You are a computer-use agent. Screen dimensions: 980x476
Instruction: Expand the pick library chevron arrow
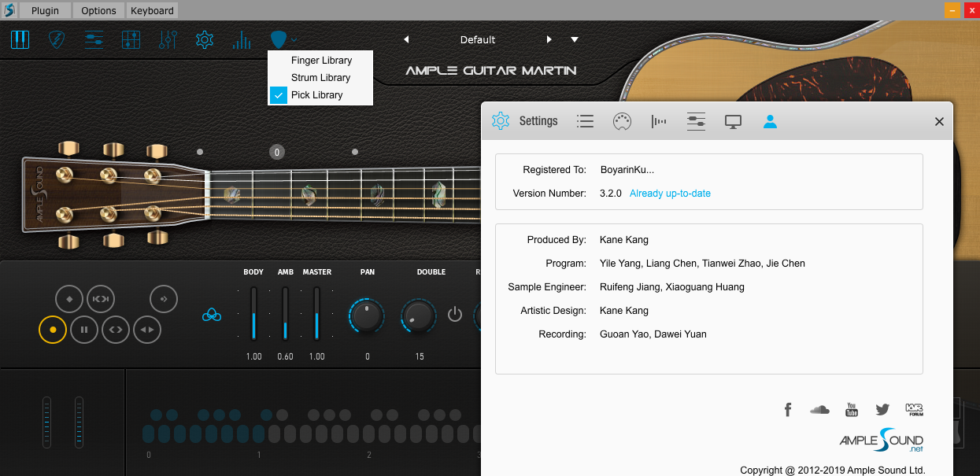[294, 40]
